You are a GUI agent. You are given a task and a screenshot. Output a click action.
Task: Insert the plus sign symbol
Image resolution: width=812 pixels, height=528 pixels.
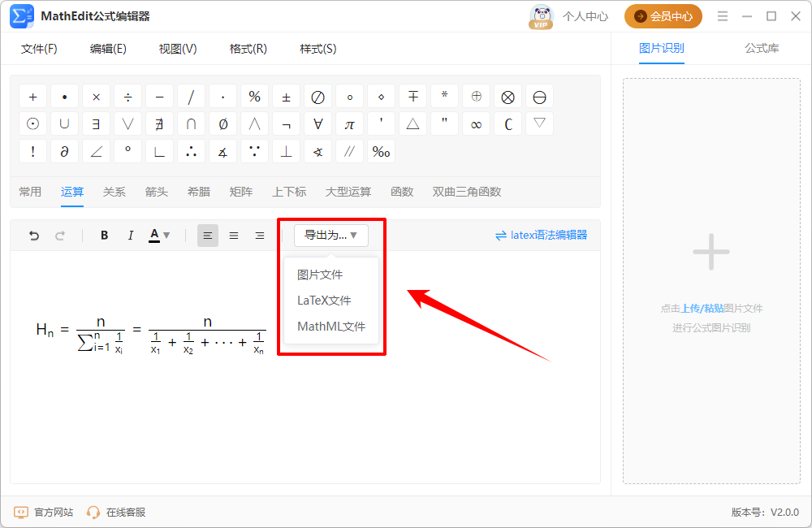[x=32, y=97]
